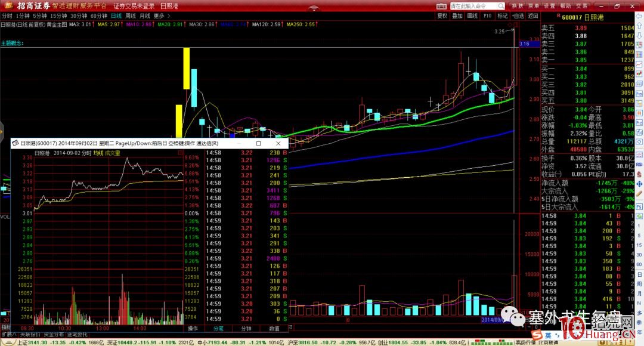The height and width of the screenshot is (346, 644).
Task: Click the 主题概念 label above chart
Action: tap(12, 43)
